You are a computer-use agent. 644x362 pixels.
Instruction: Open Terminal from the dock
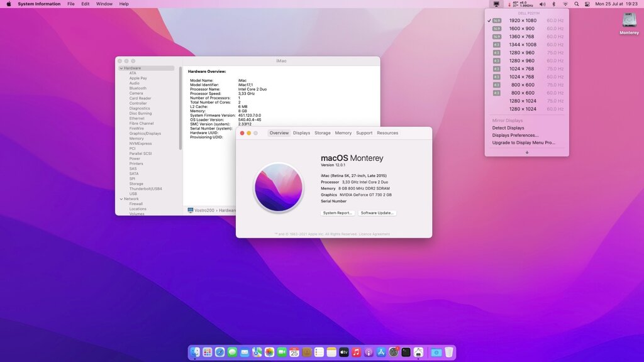pos(406,353)
